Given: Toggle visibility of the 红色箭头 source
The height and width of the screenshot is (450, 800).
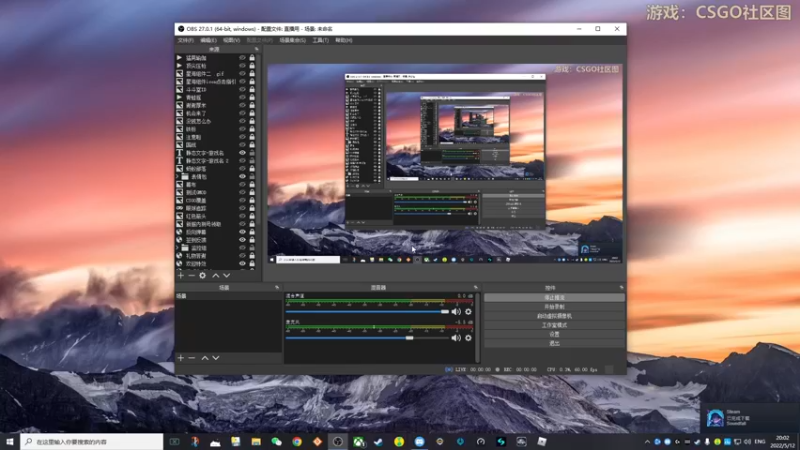Looking at the screenshot, I should pyautogui.click(x=242, y=216).
